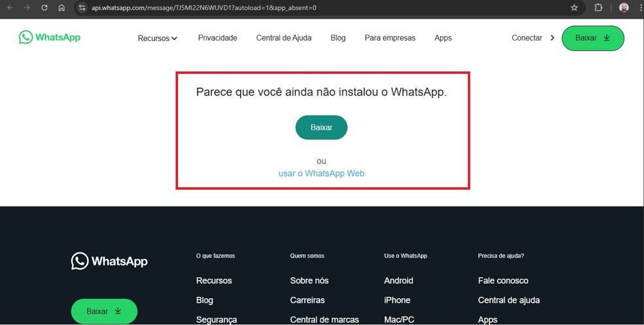644x325 pixels.
Task: Click the 'Parece que você ainda não instalou' heading
Action: [x=321, y=92]
